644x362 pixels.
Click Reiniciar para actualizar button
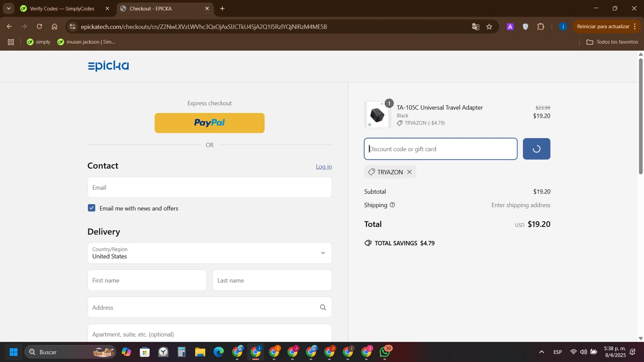(x=603, y=27)
